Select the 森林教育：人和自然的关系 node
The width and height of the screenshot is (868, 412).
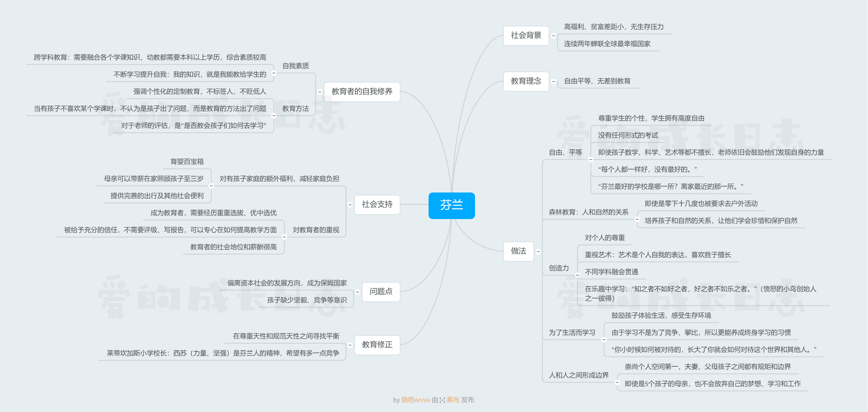tap(590, 212)
